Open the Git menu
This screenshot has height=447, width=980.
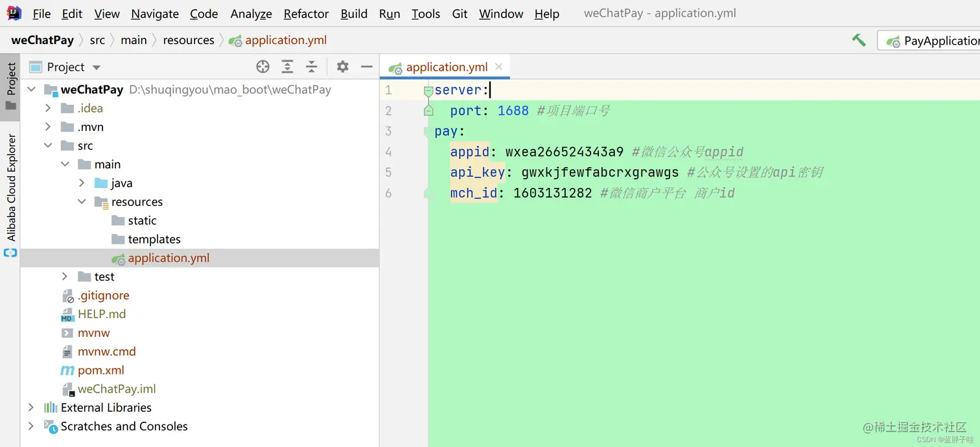tap(460, 14)
